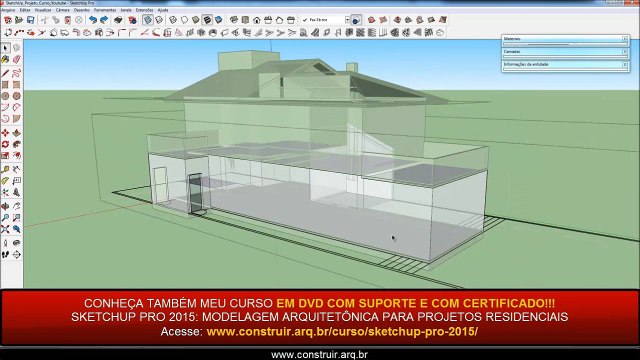Select the Circle tool

click(5, 96)
